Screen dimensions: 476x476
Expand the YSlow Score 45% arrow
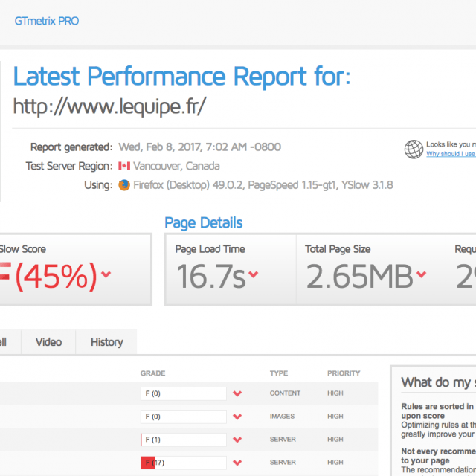point(106,274)
